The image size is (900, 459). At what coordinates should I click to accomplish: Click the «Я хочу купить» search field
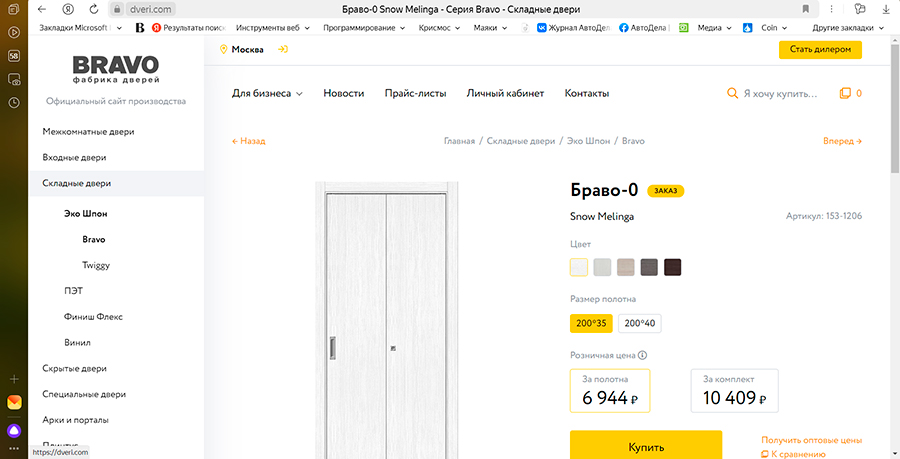coord(780,94)
